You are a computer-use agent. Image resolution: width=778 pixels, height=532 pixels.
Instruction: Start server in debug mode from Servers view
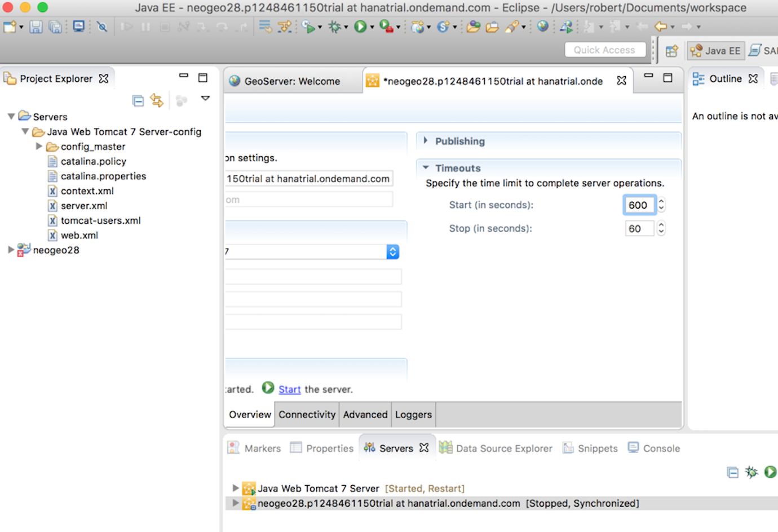click(752, 472)
